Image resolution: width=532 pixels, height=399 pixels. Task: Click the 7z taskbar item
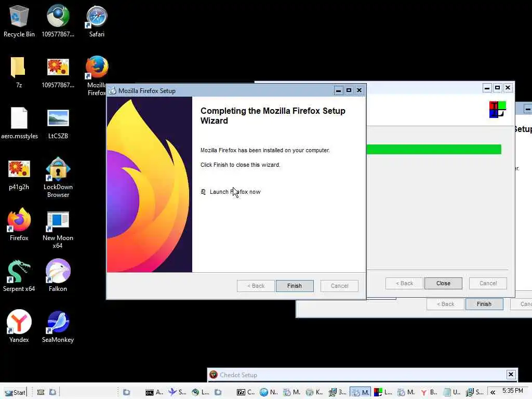(x=246, y=393)
